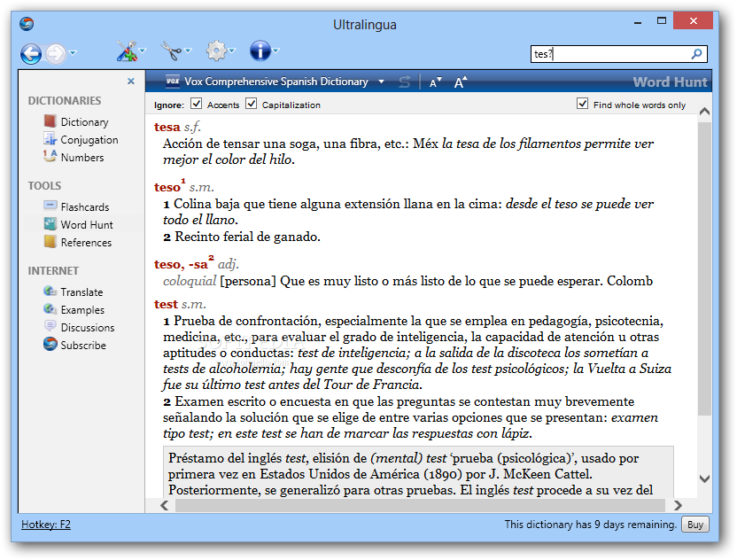Select Word Hunt in the sidebar
This screenshot has height=560, width=737.
tap(87, 225)
